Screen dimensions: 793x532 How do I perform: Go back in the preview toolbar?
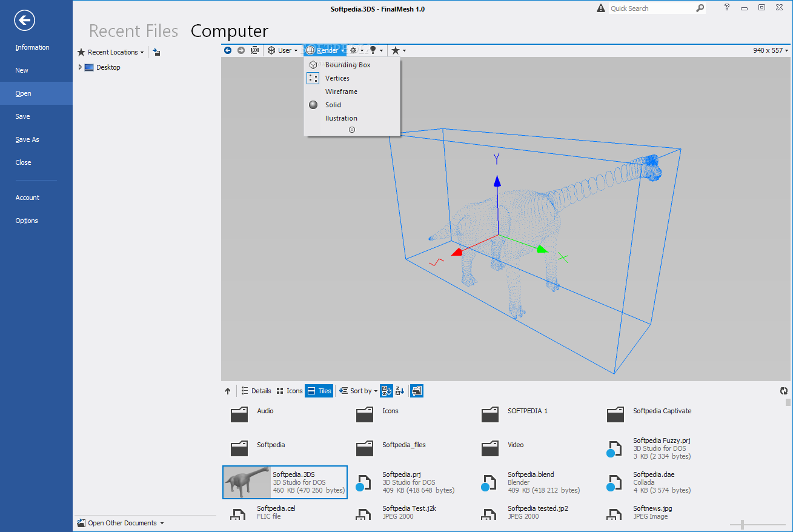(x=228, y=50)
